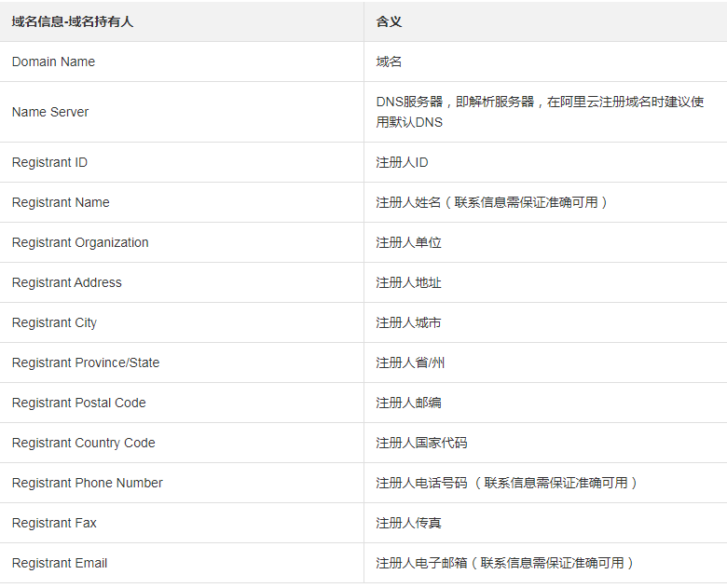Select the Registrant Province/State cell

(x=86, y=362)
